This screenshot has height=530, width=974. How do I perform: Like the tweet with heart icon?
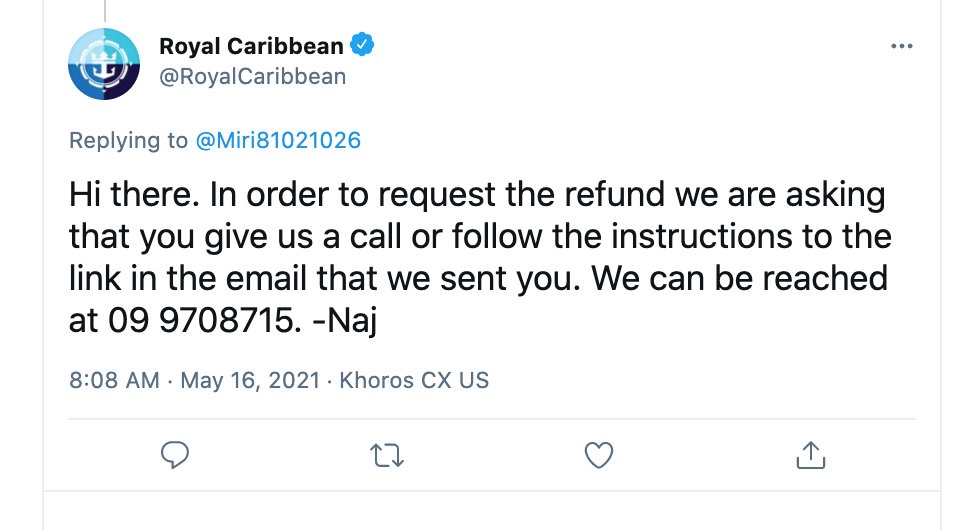click(598, 456)
